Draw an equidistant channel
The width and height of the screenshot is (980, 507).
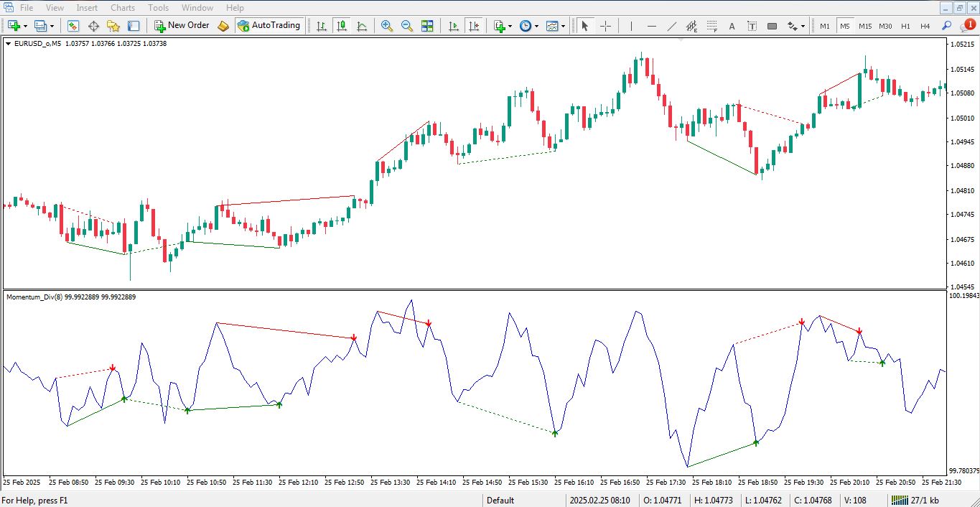coord(691,26)
